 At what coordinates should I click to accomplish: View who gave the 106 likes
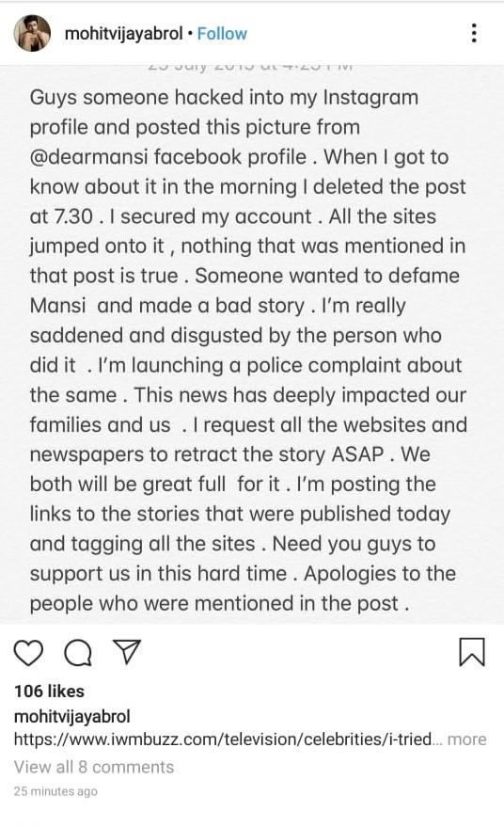tap(49, 691)
